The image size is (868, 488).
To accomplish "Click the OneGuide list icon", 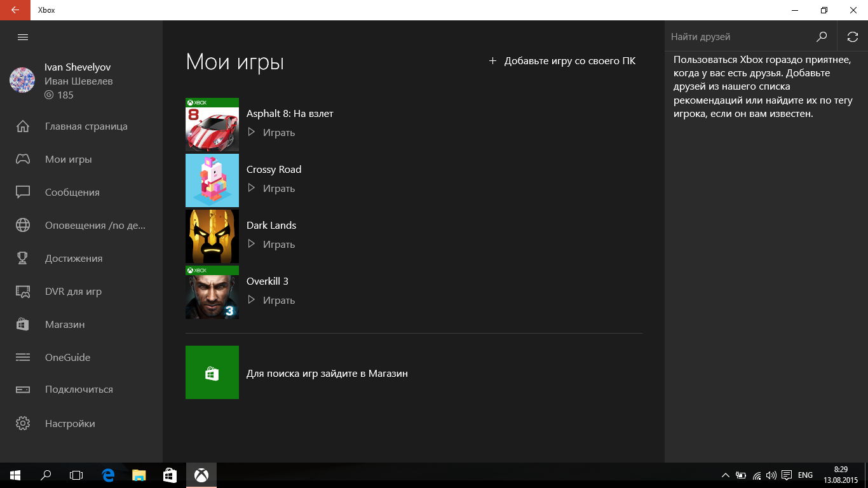I will point(23,358).
